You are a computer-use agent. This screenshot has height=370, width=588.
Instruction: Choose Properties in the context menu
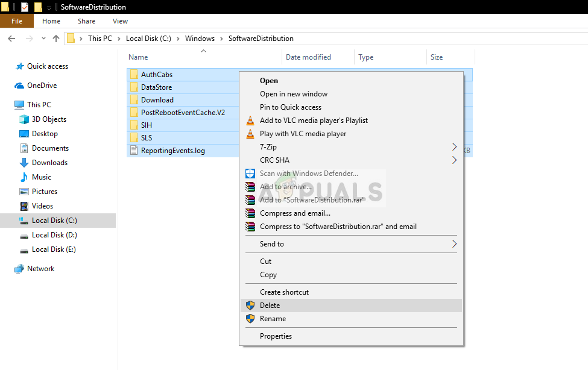[x=351, y=336]
